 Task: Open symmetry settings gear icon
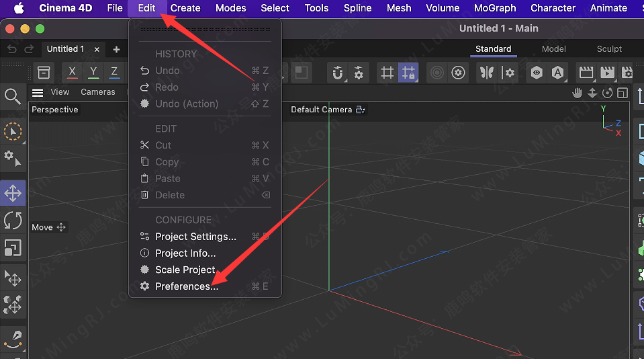point(508,73)
